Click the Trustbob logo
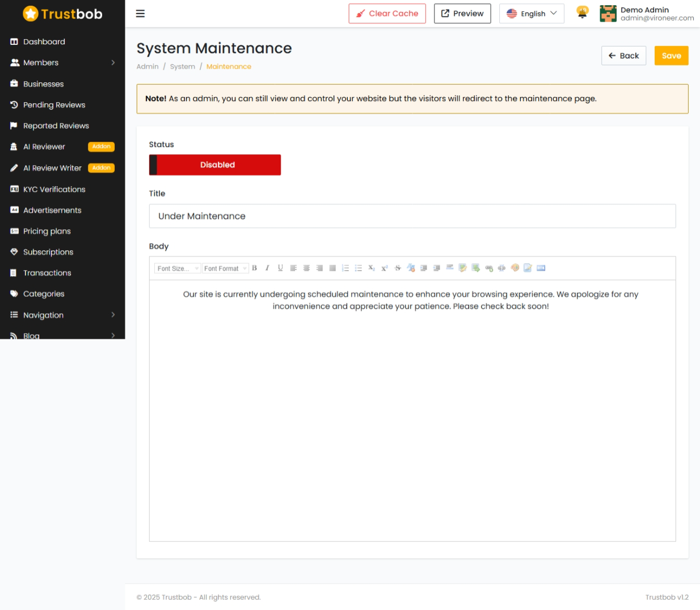 tap(62, 14)
